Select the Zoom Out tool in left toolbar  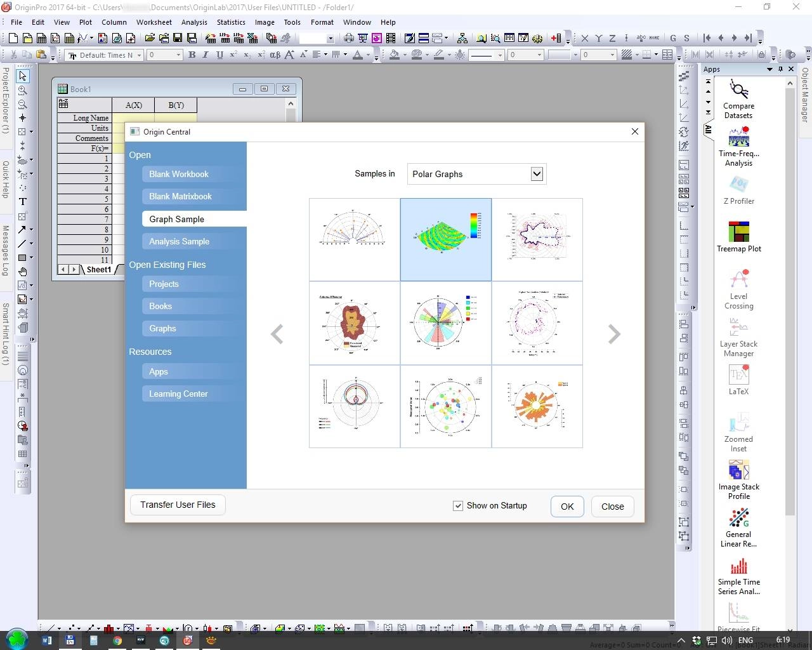[x=23, y=104]
